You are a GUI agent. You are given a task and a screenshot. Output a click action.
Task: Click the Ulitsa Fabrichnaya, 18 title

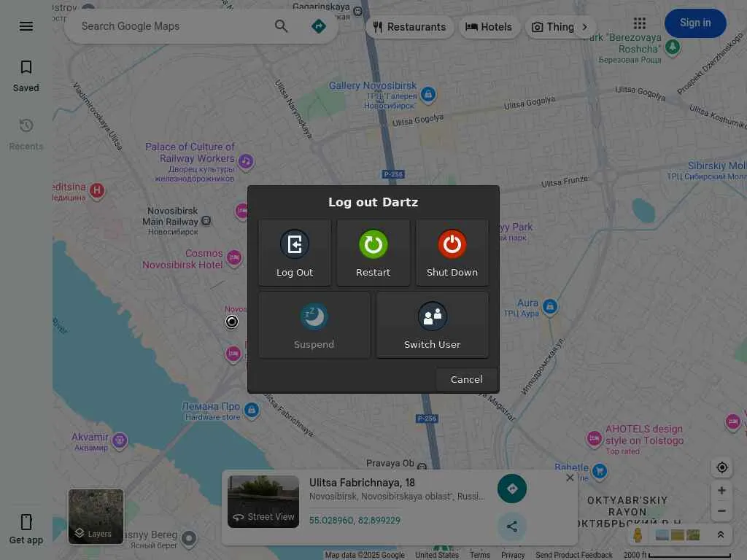[x=362, y=483]
